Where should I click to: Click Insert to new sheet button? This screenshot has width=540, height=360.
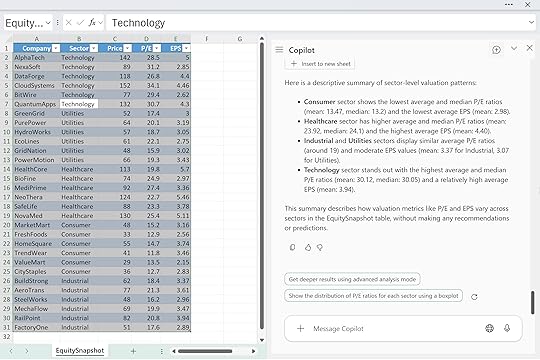pyautogui.click(x=320, y=64)
